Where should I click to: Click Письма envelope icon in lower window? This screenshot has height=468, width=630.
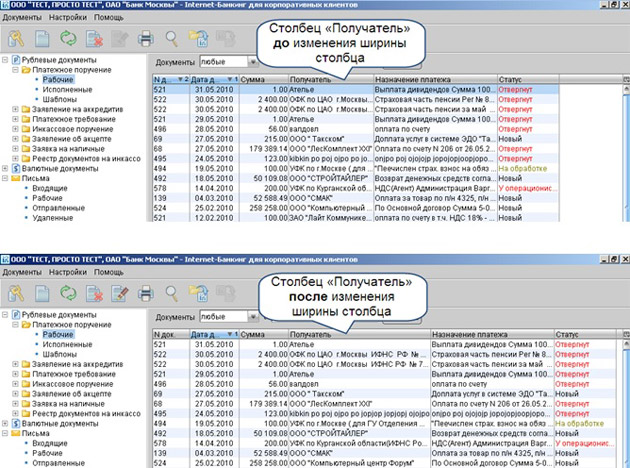(x=16, y=433)
